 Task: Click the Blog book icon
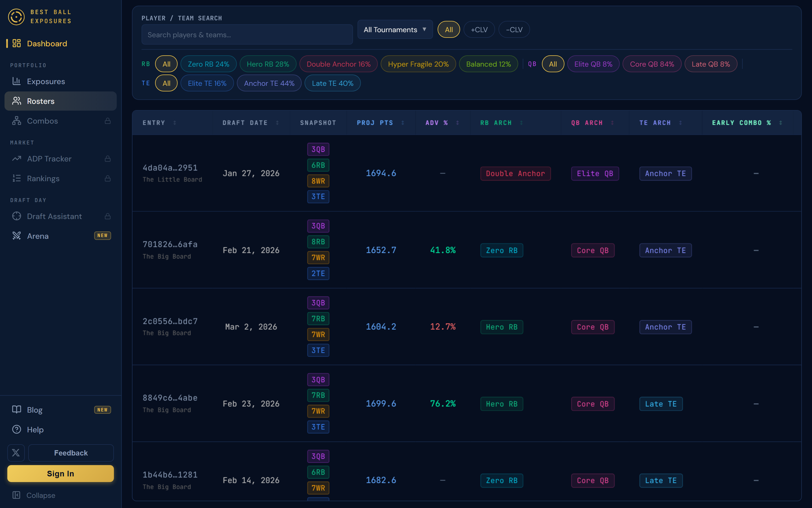coord(16,410)
